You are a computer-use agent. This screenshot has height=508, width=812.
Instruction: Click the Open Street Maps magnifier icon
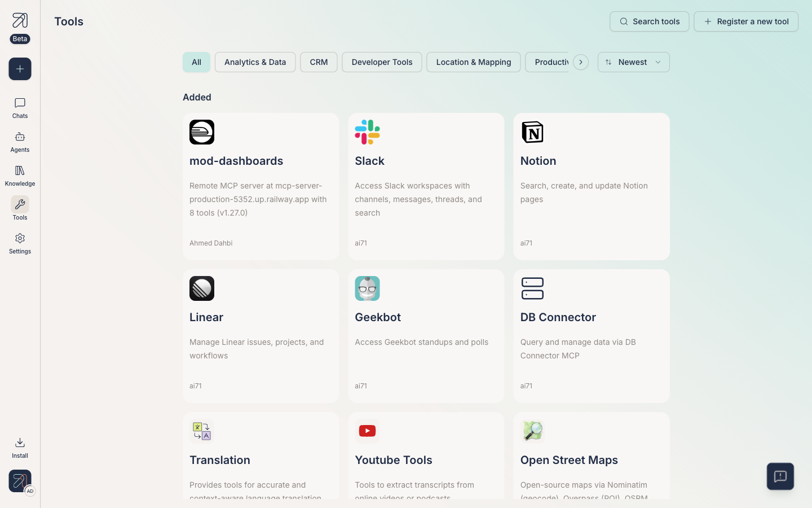click(533, 431)
